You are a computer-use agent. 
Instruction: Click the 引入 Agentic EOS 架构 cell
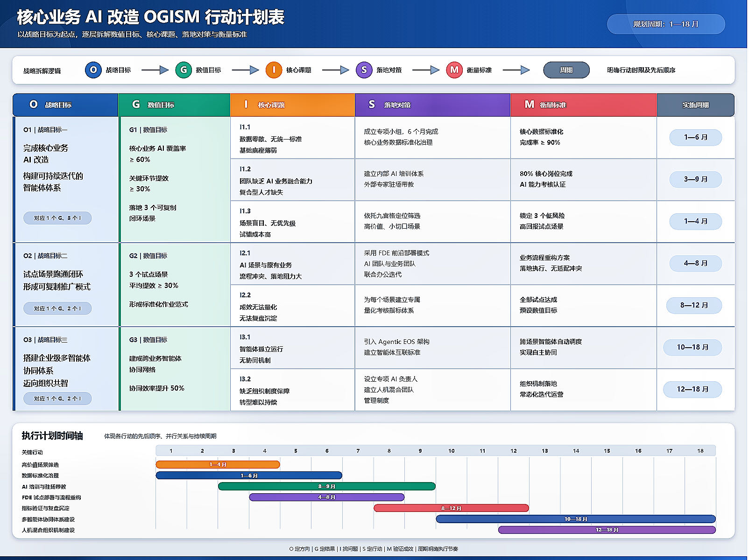(x=433, y=347)
